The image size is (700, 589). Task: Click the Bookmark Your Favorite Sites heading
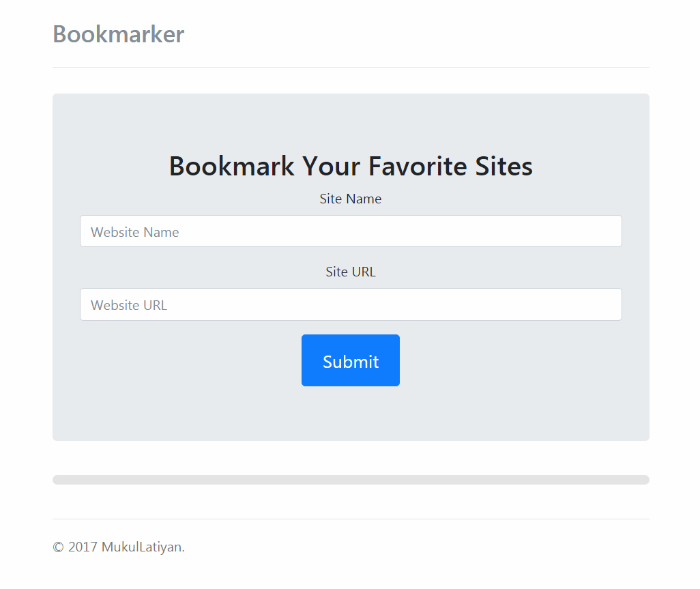point(351,166)
